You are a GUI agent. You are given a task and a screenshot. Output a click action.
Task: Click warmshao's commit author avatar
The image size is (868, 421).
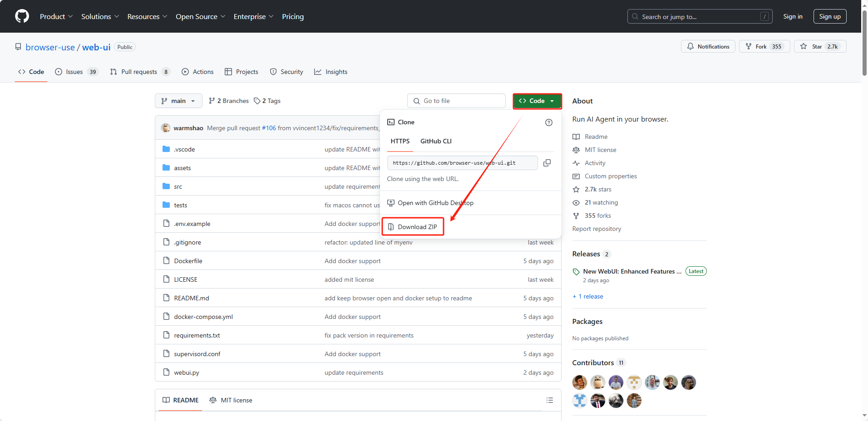[x=166, y=128]
